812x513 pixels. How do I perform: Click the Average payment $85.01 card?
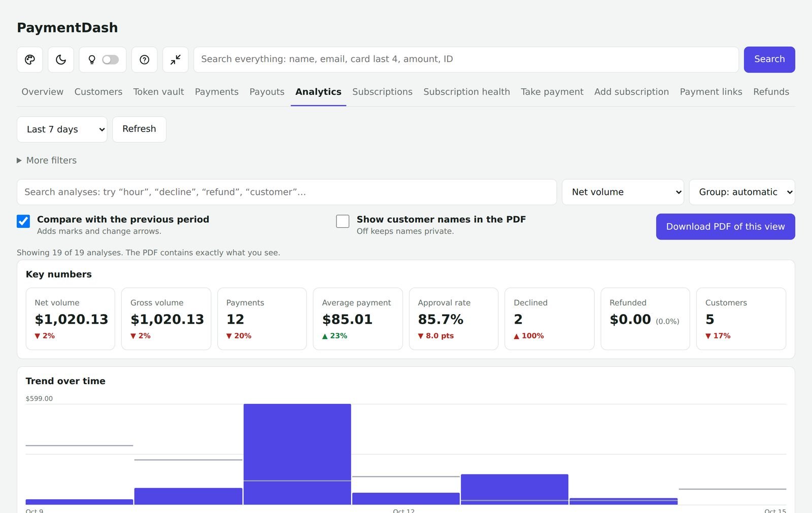(x=358, y=319)
